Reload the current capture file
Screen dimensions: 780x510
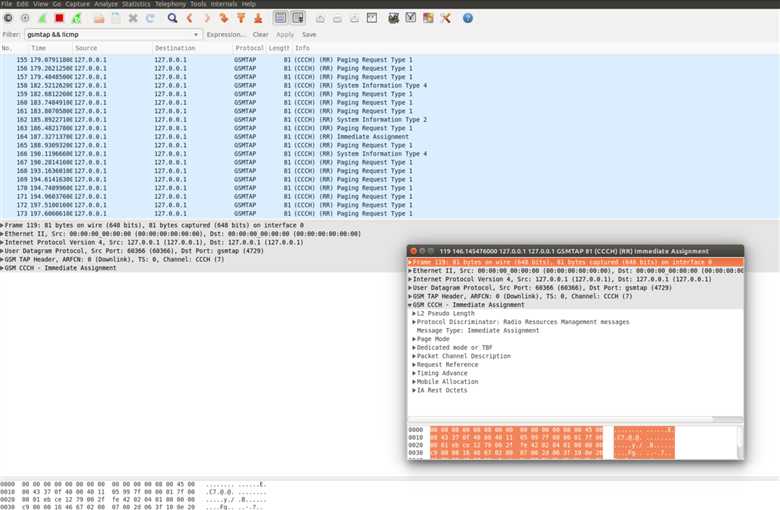tap(150, 18)
